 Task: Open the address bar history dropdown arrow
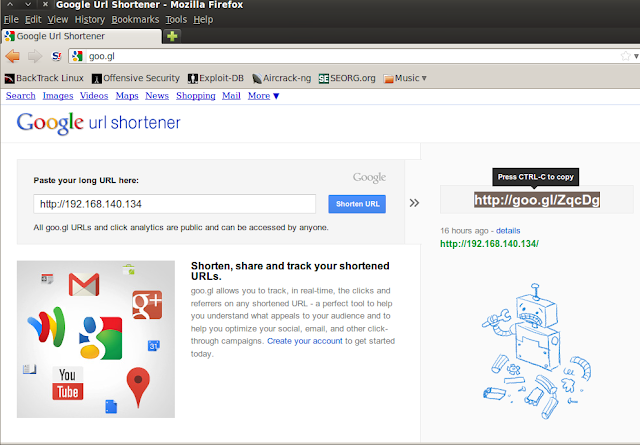(x=636, y=56)
